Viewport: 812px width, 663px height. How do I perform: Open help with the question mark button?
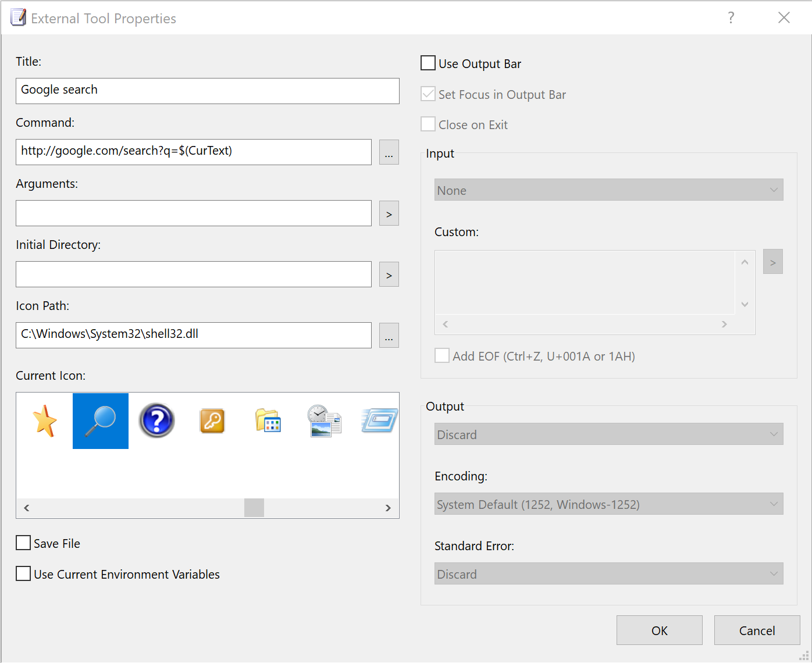[731, 17]
